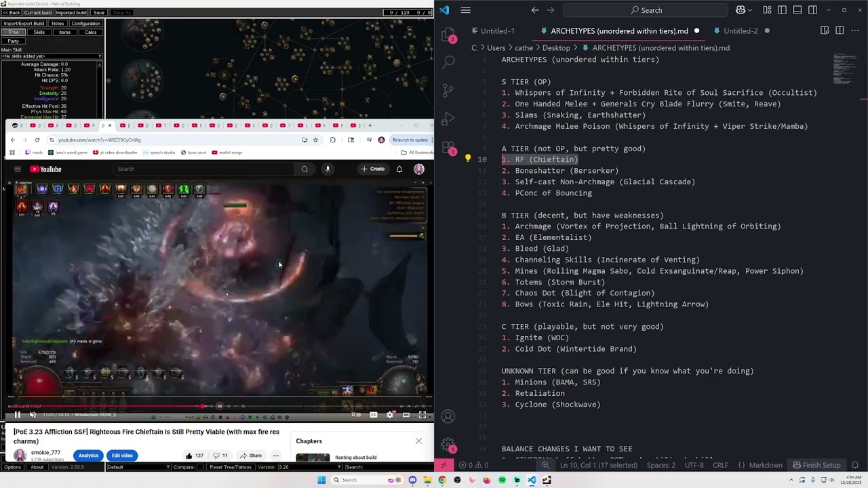This screenshot has height=488, width=868.
Task: Select the ARCHETYPES markdown tab
Action: coord(619,30)
